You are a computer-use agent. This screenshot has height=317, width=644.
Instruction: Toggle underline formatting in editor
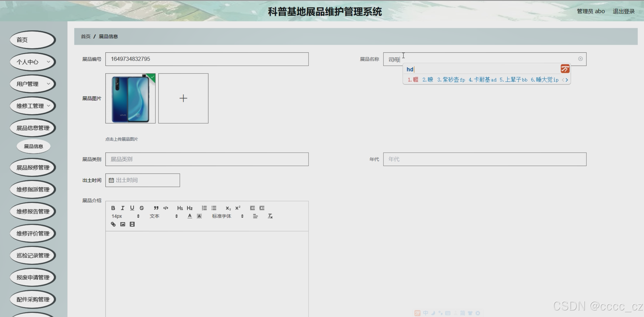[132, 208]
